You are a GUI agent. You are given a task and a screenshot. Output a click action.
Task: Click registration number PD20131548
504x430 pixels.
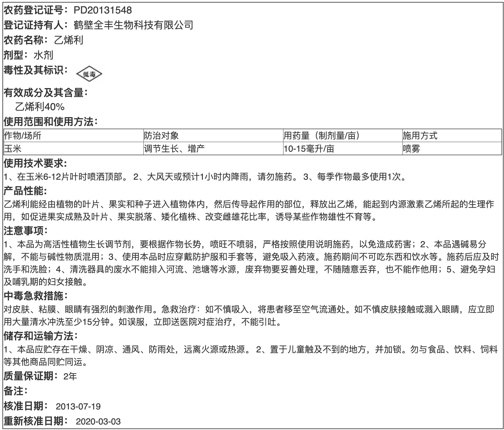click(x=103, y=10)
